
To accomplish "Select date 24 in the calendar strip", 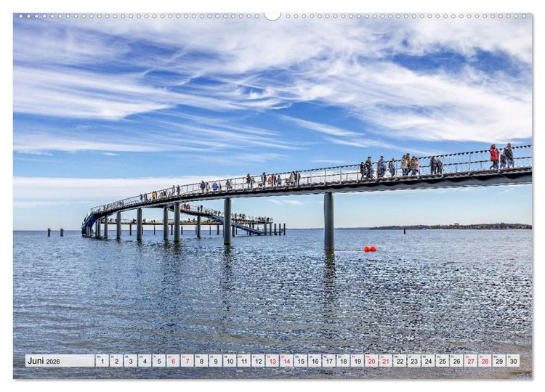I will pos(428,361).
